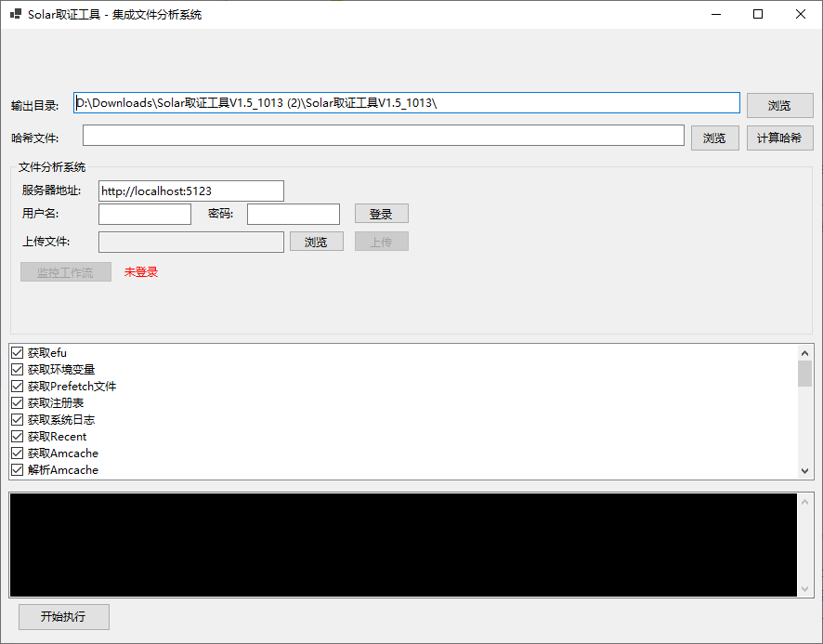Click 浏览 button next to 输出目录
The width and height of the screenshot is (823, 644).
[x=779, y=106]
